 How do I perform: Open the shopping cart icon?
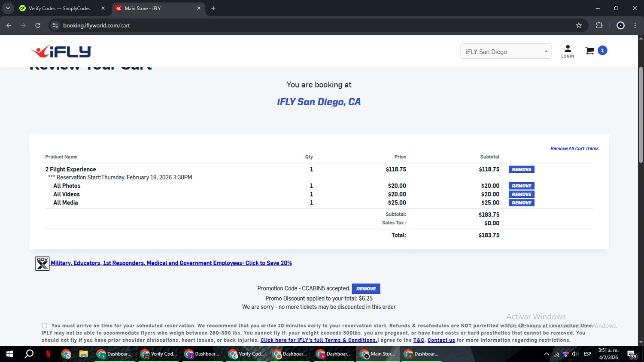[x=590, y=51]
